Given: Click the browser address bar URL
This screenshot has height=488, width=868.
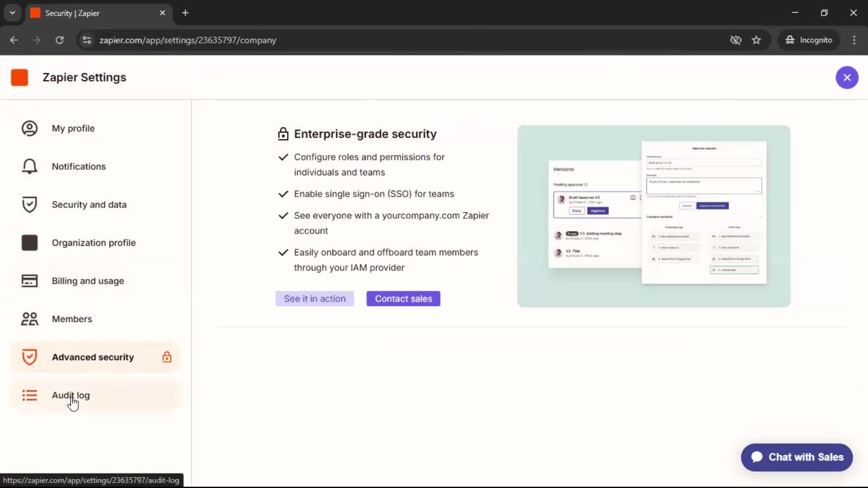Looking at the screenshot, I should point(188,40).
